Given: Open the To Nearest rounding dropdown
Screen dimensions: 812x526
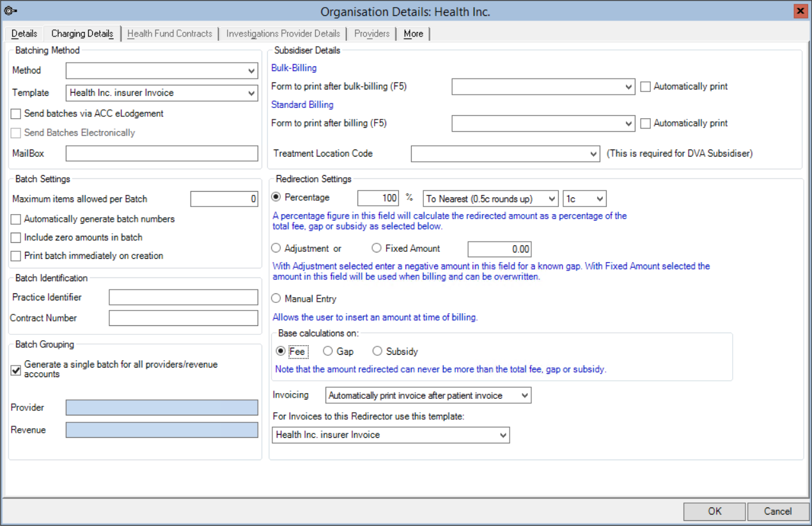Looking at the screenshot, I should (x=491, y=199).
